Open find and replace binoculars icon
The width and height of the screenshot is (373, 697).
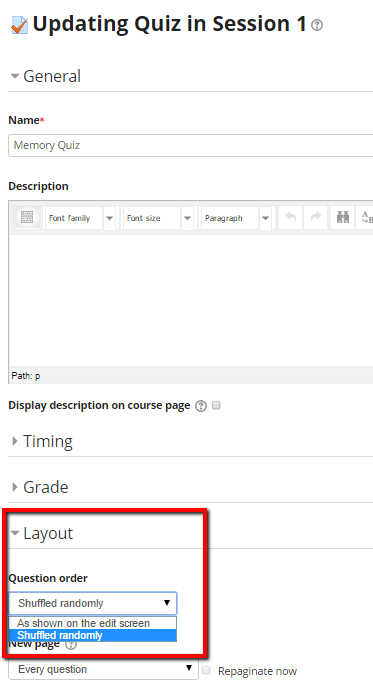pos(343,218)
